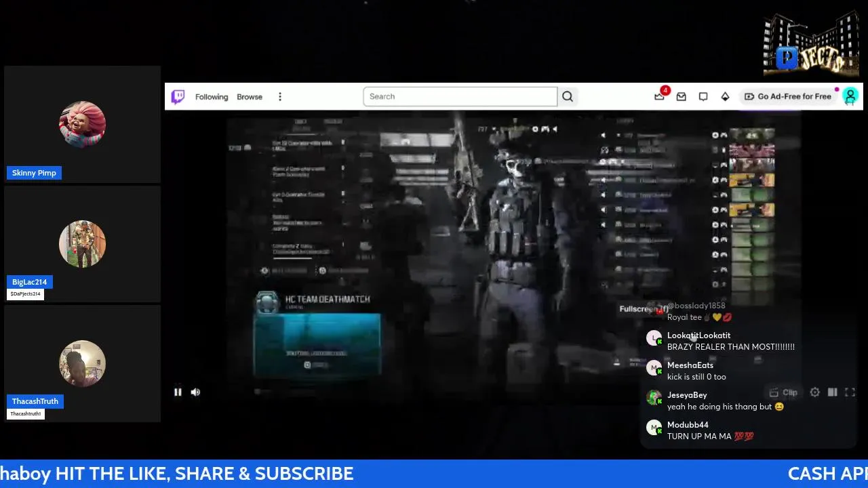Open the three-dot More menu next to Browse
Screen dimensions: 868x488
pyautogui.click(x=280, y=97)
